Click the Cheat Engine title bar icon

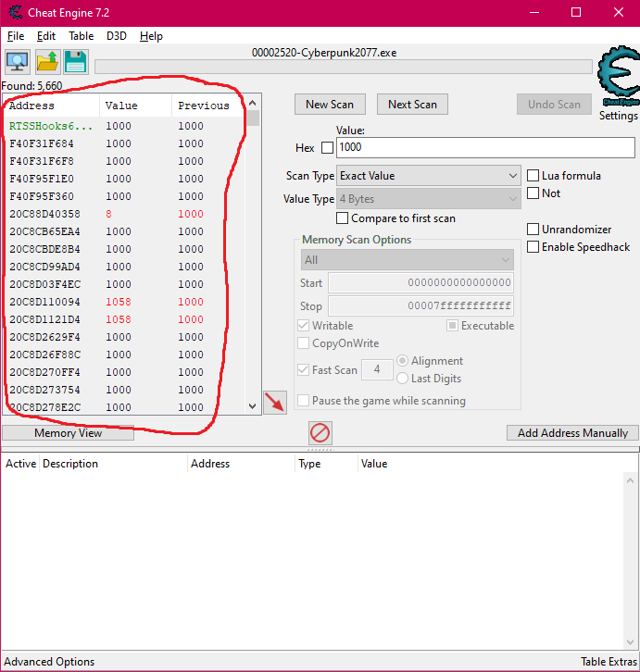pyautogui.click(x=16, y=12)
